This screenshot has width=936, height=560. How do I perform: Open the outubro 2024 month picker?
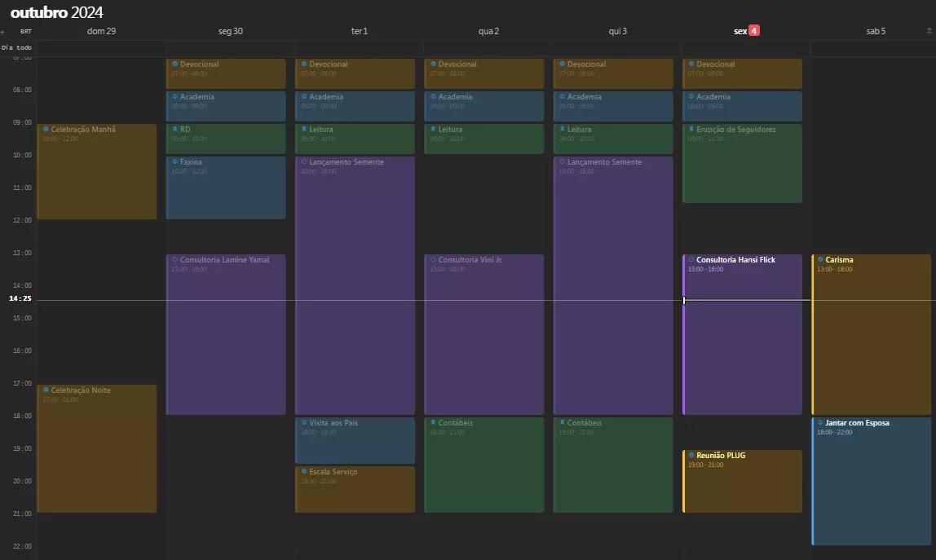click(x=56, y=12)
